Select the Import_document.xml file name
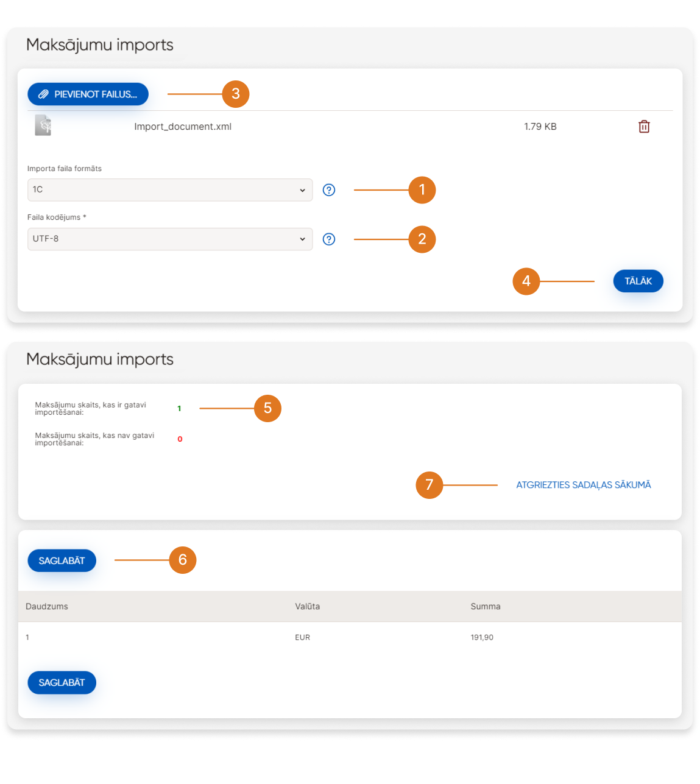This screenshot has height=784, width=700. point(183,127)
